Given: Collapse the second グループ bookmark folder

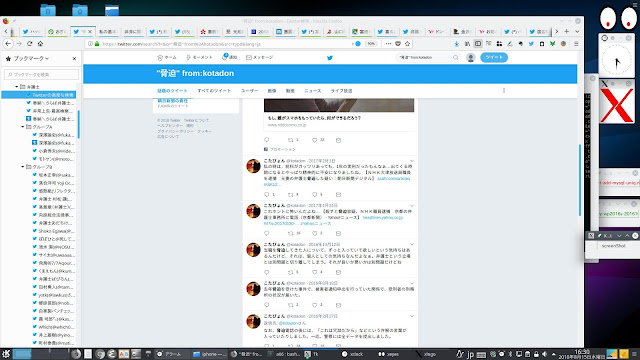Looking at the screenshot, I should 23,167.
